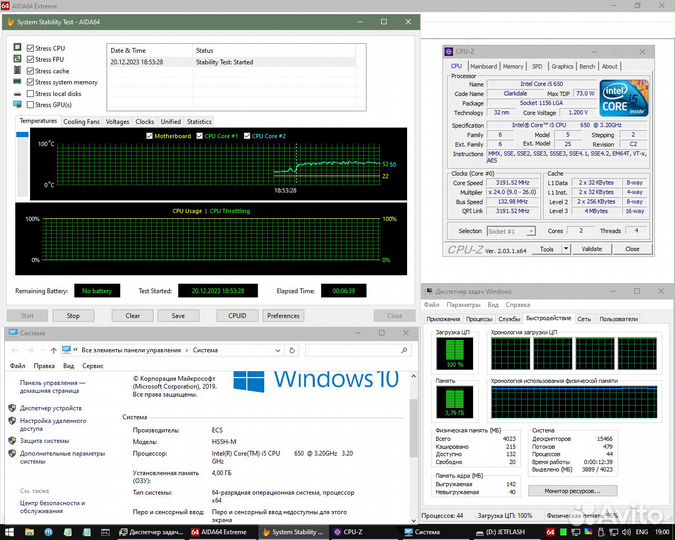This screenshot has height=540, width=675.
Task: Click the Stress FPU icon
Action: (x=17, y=58)
